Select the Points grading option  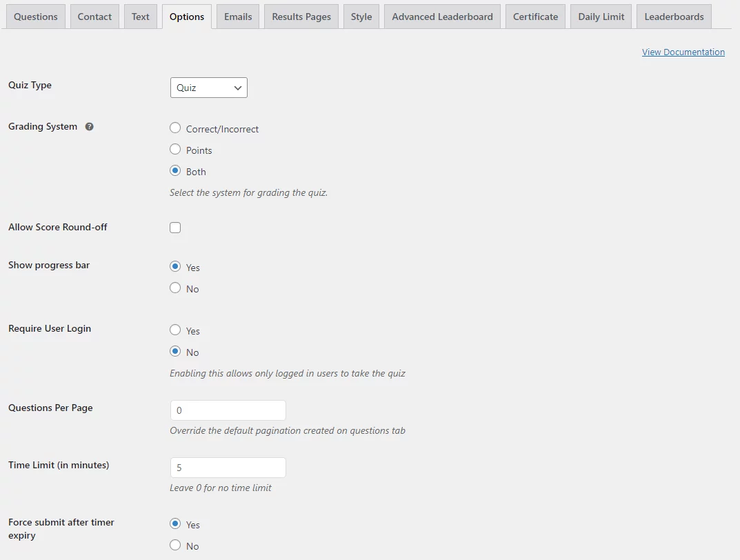pos(175,149)
